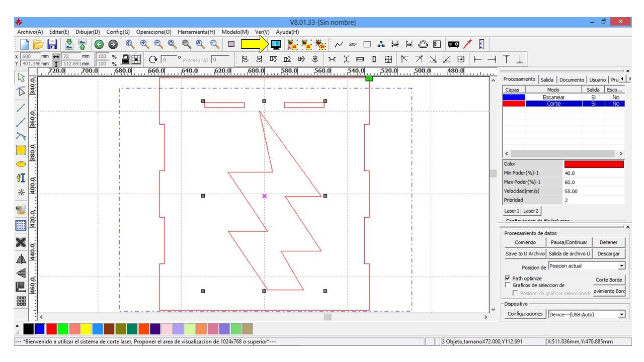Click the Configuraciones button
Screen dimensions: 644x362
[x=525, y=314]
